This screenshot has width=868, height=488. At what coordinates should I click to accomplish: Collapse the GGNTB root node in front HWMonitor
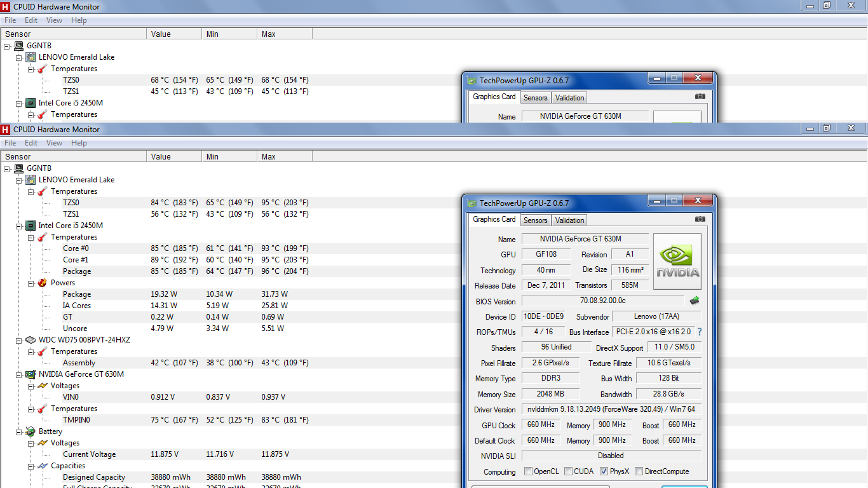pos(7,168)
